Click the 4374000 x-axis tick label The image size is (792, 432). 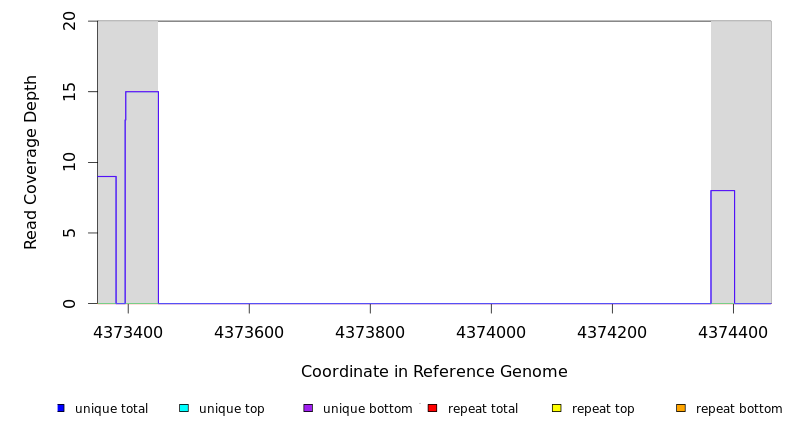pyautogui.click(x=491, y=331)
